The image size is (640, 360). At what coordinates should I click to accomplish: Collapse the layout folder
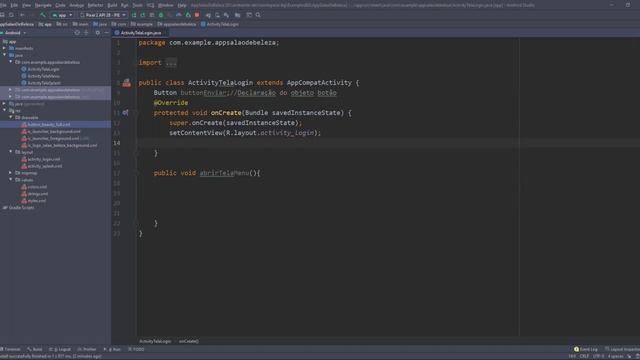11,152
